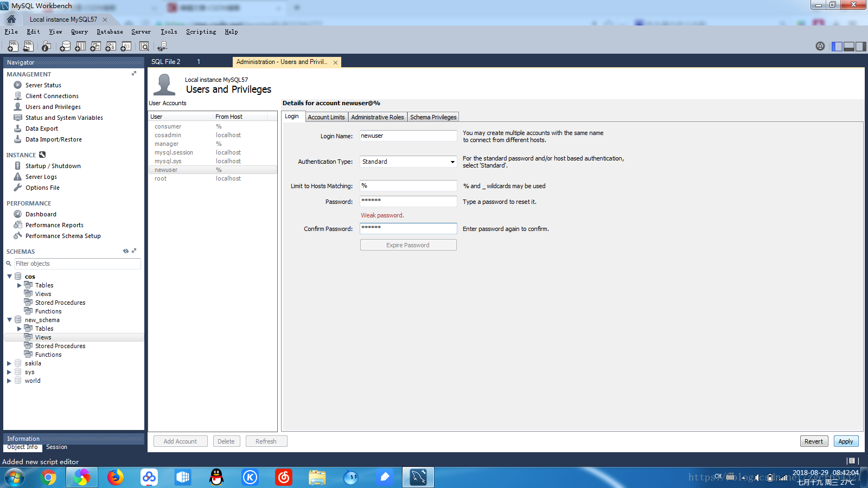Open Data Export in Navigator
The width and height of the screenshot is (868, 488).
click(x=41, y=129)
